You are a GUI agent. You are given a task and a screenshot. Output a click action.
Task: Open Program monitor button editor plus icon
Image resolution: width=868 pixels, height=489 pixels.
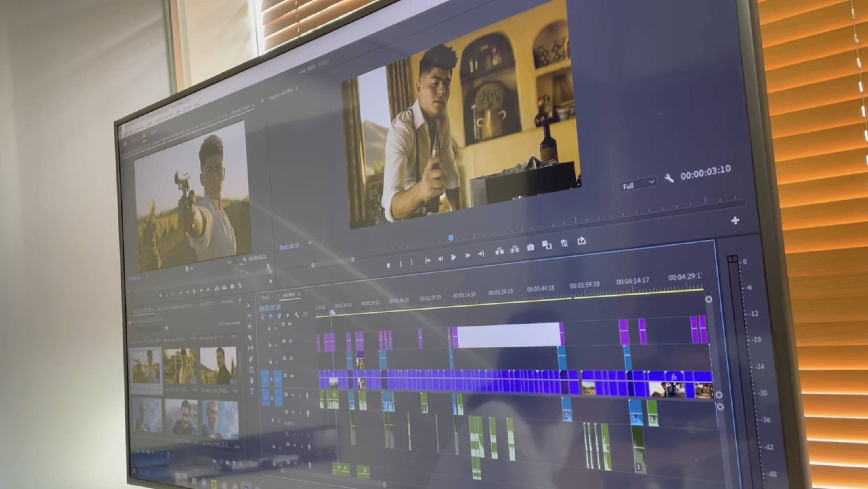(x=735, y=220)
